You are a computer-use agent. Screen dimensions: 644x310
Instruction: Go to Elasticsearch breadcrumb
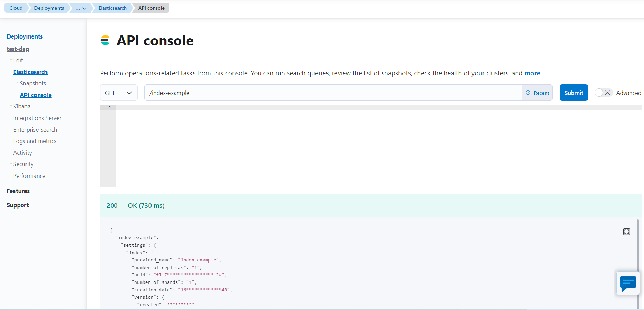click(x=112, y=8)
